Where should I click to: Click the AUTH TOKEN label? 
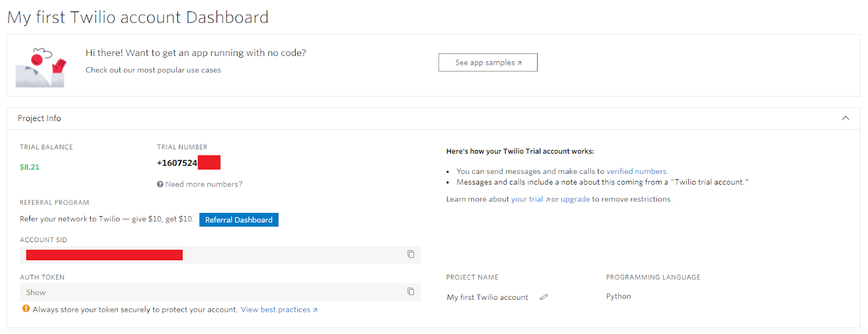[42, 278]
